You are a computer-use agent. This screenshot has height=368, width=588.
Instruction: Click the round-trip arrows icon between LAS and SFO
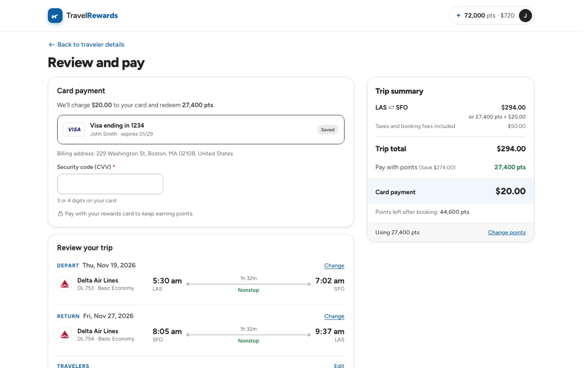point(392,107)
